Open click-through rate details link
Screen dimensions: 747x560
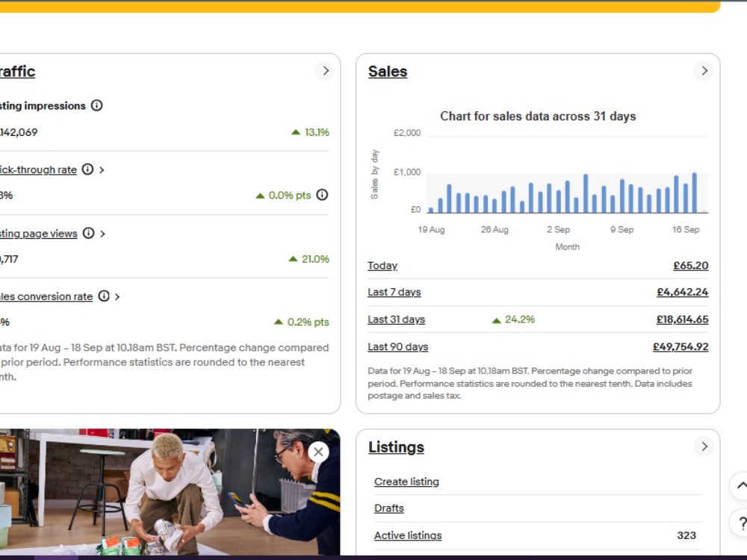pyautogui.click(x=38, y=169)
